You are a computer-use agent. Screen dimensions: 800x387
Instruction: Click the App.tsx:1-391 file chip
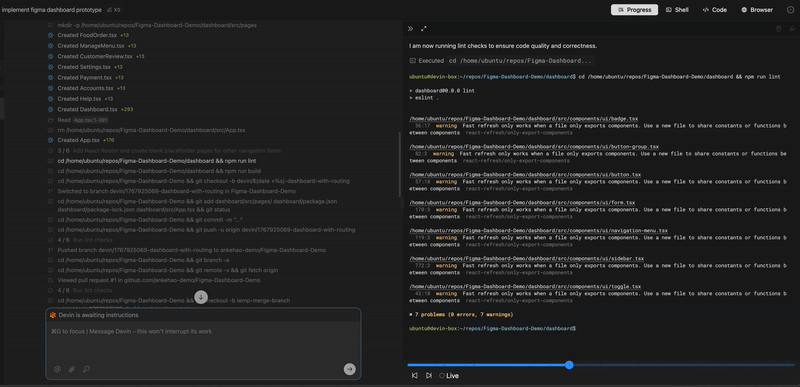[x=90, y=120]
